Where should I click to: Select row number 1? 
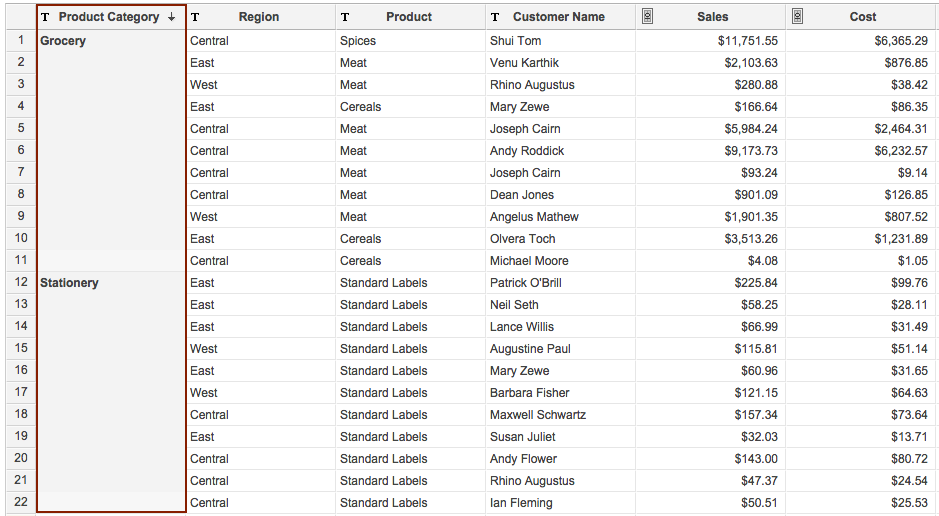tap(21, 41)
